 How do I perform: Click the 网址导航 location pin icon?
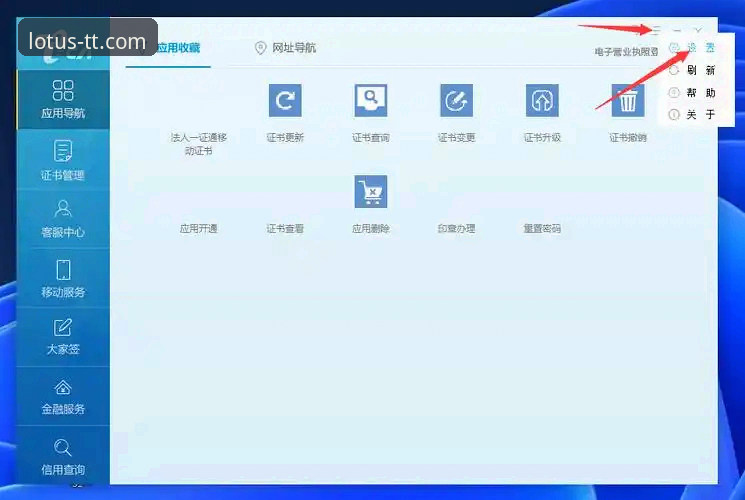tap(260, 48)
